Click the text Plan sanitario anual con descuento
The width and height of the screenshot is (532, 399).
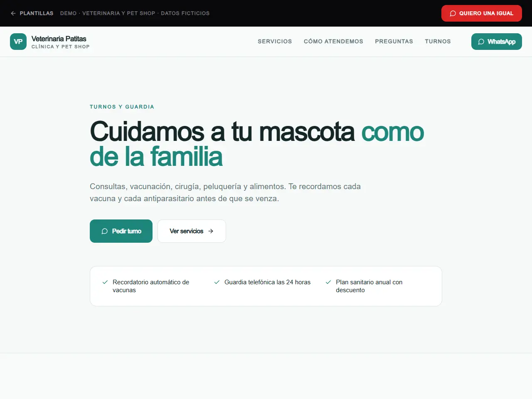point(369,286)
